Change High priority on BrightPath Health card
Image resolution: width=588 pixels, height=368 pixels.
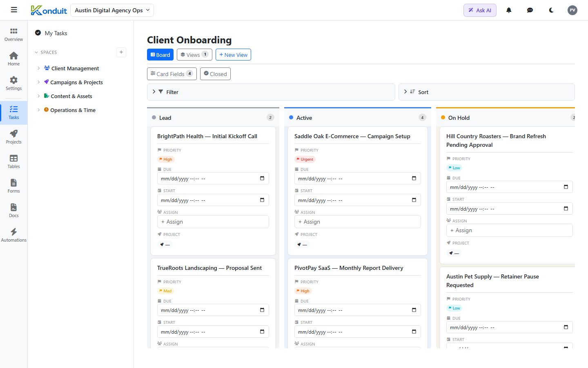[165, 159]
